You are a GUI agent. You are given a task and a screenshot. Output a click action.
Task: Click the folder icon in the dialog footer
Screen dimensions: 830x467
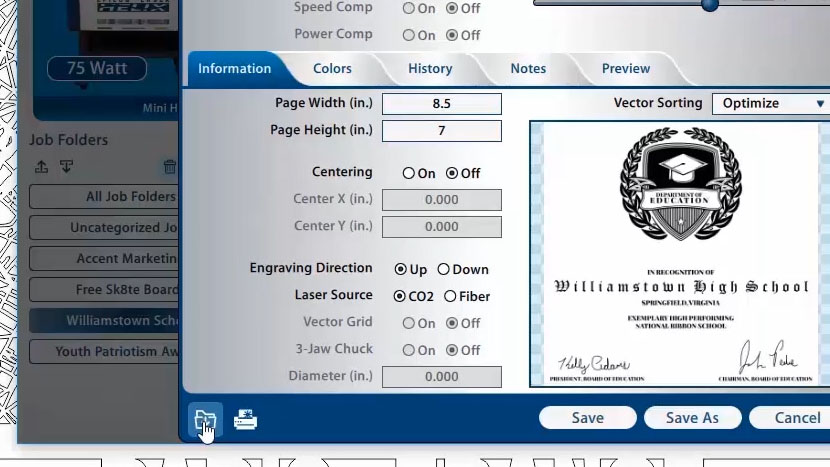point(204,420)
